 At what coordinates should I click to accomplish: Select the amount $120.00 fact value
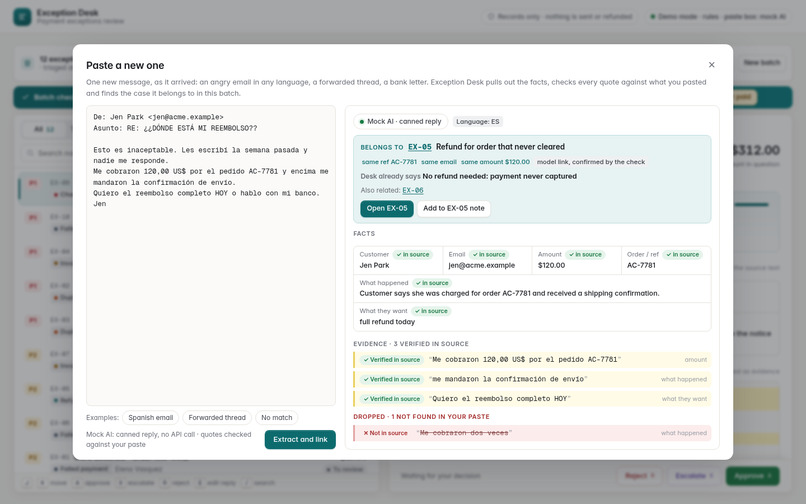tap(551, 265)
